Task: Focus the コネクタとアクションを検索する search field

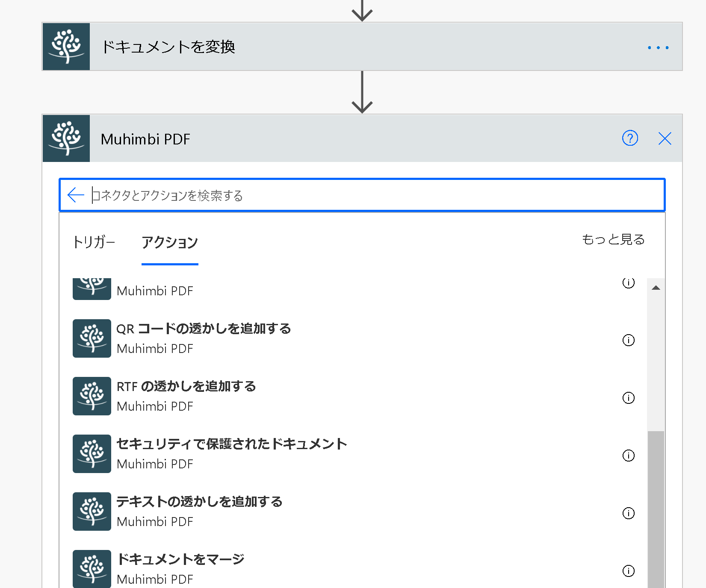Action: pos(376,195)
